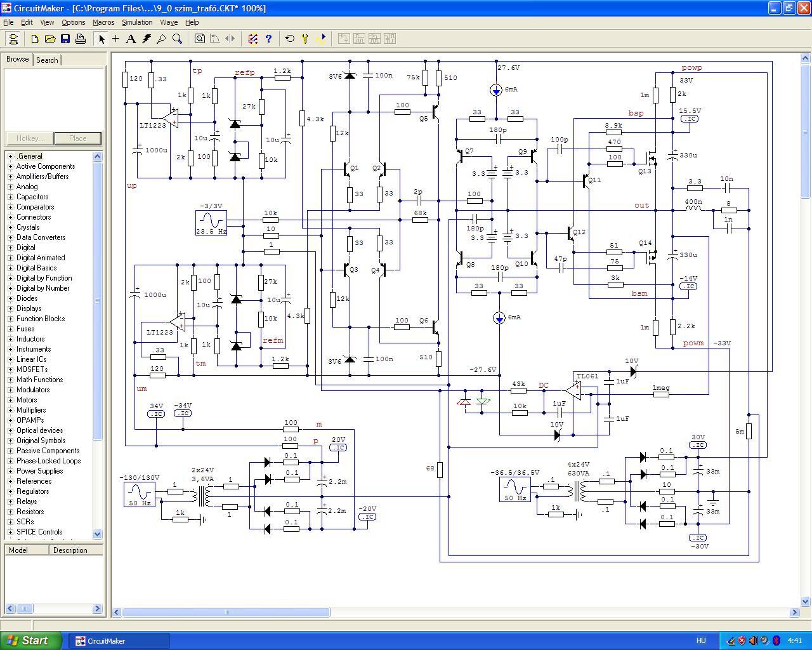
Task: Switch to the Search tab
Action: click(47, 60)
